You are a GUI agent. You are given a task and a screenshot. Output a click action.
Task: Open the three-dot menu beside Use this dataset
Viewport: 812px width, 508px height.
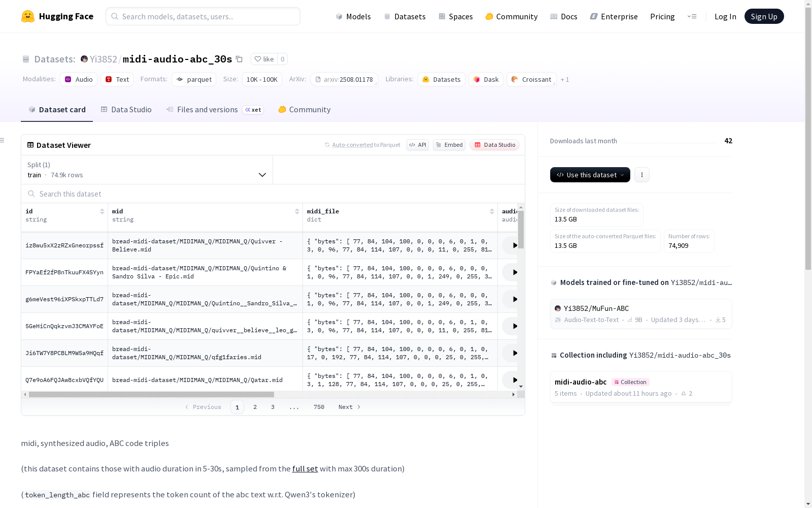click(642, 175)
